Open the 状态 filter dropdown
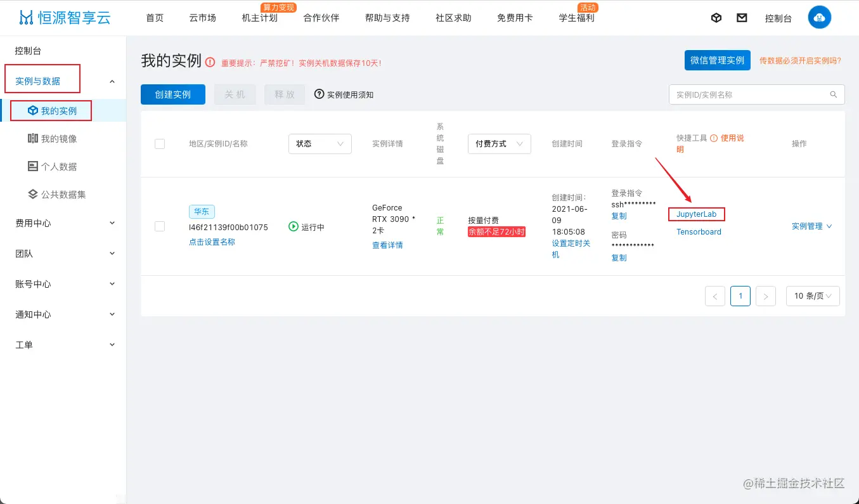 tap(320, 144)
